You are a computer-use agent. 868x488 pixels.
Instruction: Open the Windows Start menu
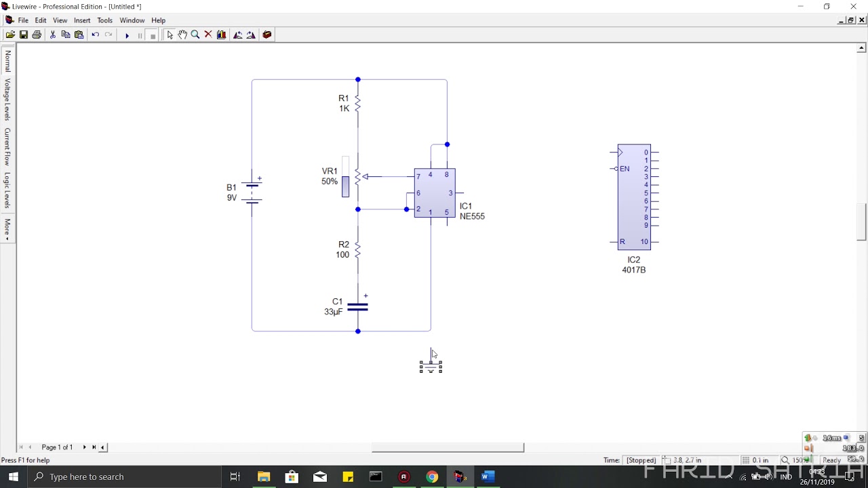[14, 477]
